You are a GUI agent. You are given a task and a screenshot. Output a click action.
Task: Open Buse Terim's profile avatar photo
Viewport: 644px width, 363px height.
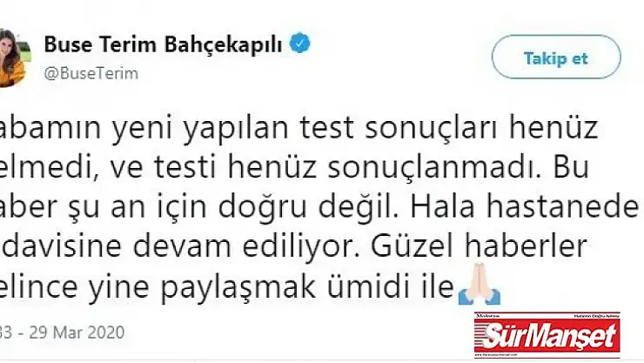(12, 58)
